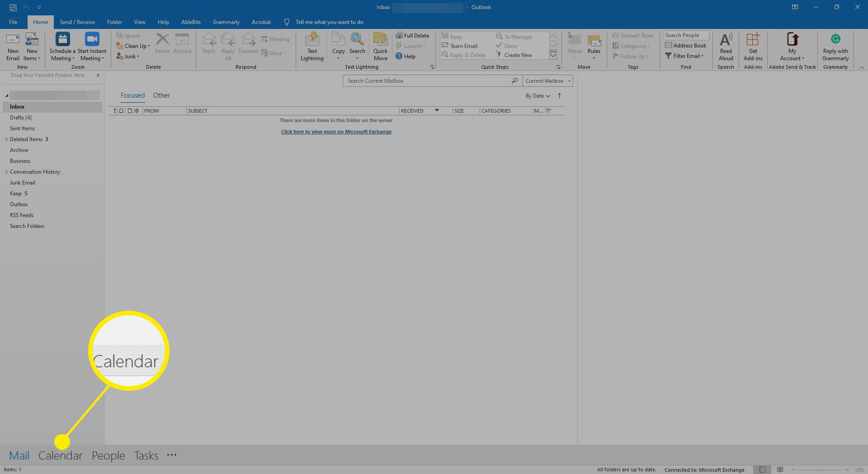Open the Grammarly ribbon tab
Viewport: 868px width, 474px height.
[226, 22]
